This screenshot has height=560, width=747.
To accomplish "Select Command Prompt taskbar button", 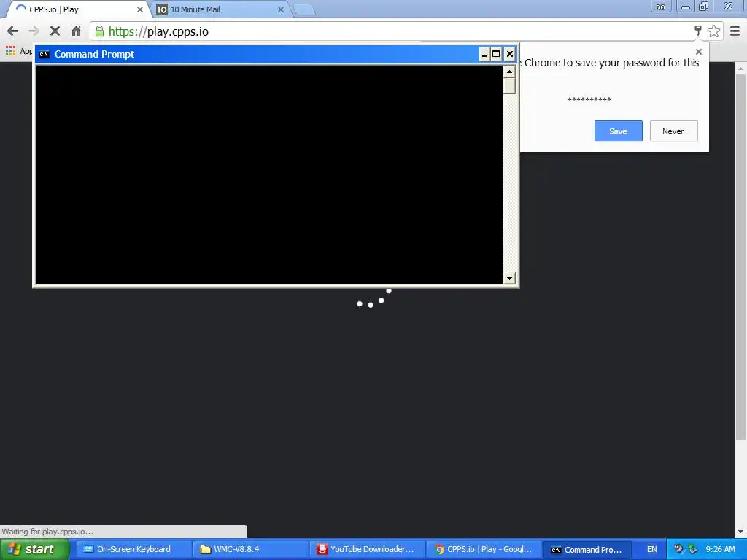I will [x=587, y=550].
